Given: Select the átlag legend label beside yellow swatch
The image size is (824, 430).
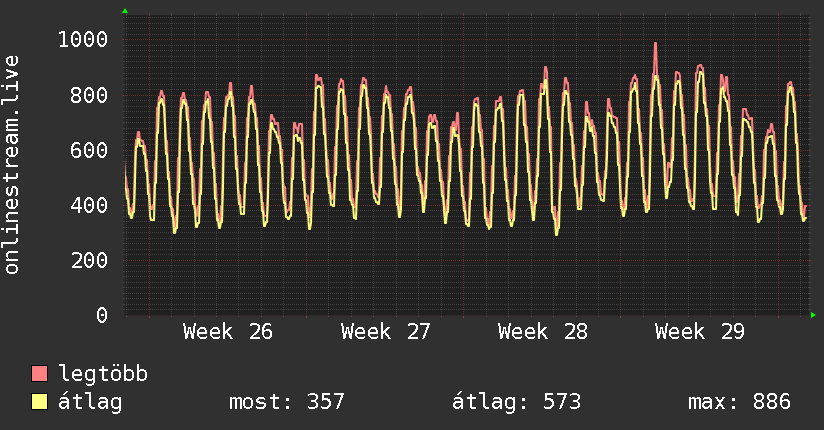Looking at the screenshot, I should tap(90, 402).
